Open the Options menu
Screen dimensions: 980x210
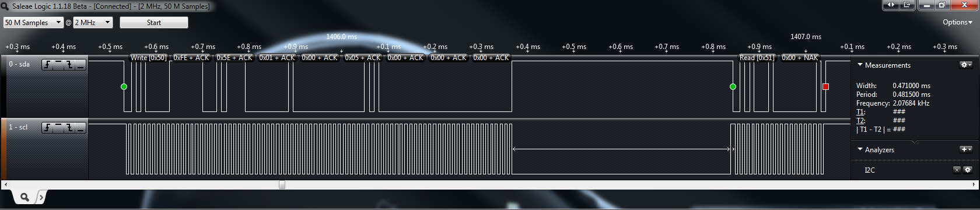tap(957, 22)
